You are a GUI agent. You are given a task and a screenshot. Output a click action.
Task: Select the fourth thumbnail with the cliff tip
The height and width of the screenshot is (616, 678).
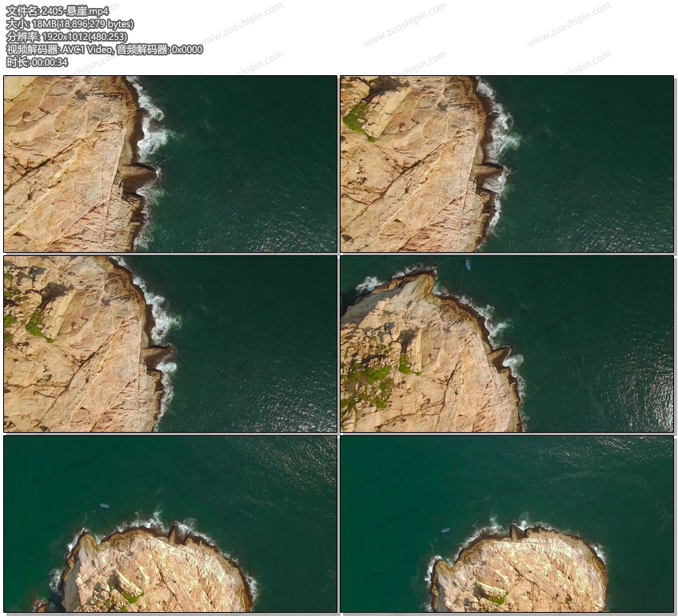pyautogui.click(x=507, y=344)
